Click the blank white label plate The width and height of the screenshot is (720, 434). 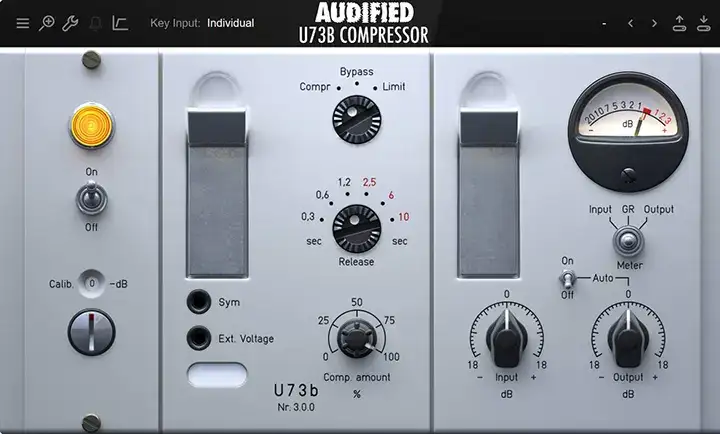coord(217,374)
